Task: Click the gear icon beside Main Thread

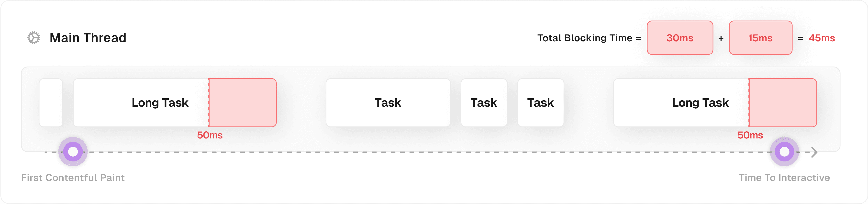Action: point(34,38)
